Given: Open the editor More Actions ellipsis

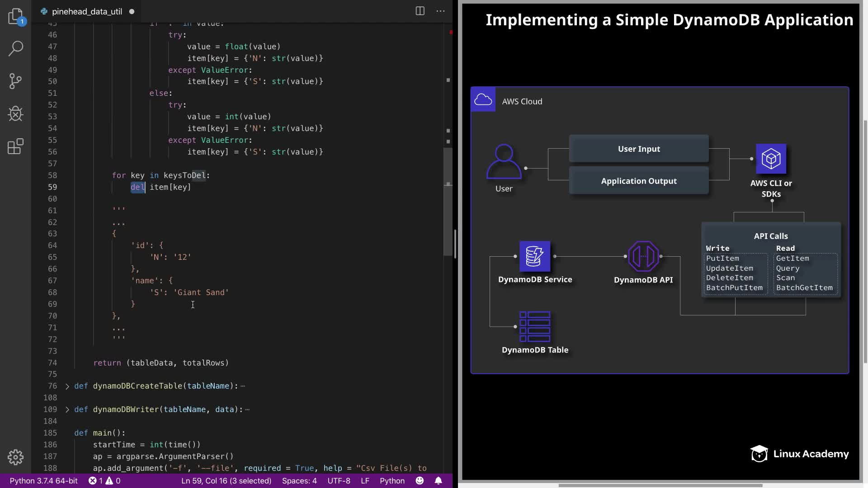Looking at the screenshot, I should (x=440, y=11).
